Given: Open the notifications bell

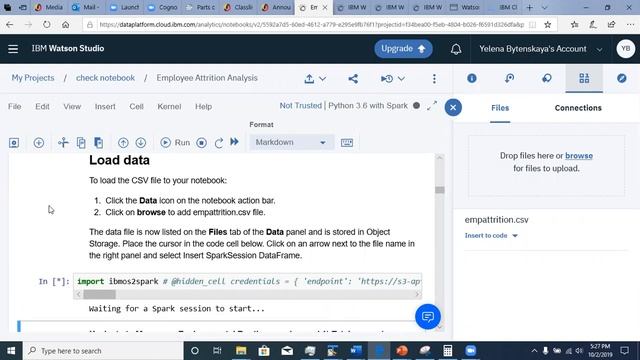Looking at the screenshot, I should click(456, 49).
